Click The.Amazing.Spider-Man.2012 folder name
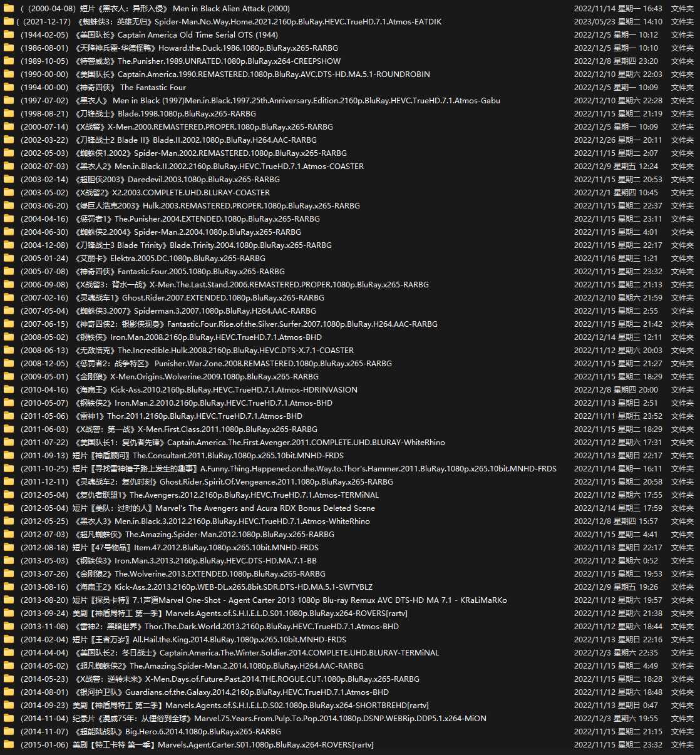Screen dimensions: 700x755 coord(177,535)
